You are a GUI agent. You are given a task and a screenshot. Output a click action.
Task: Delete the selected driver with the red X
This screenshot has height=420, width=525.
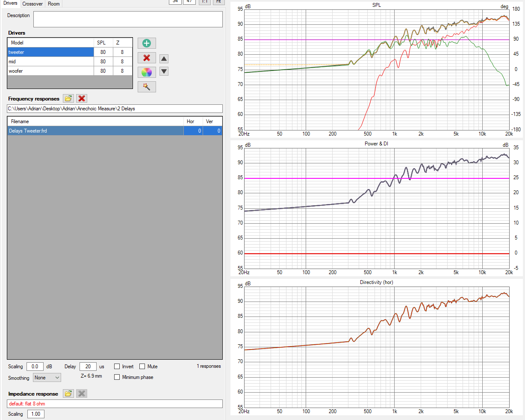click(147, 58)
